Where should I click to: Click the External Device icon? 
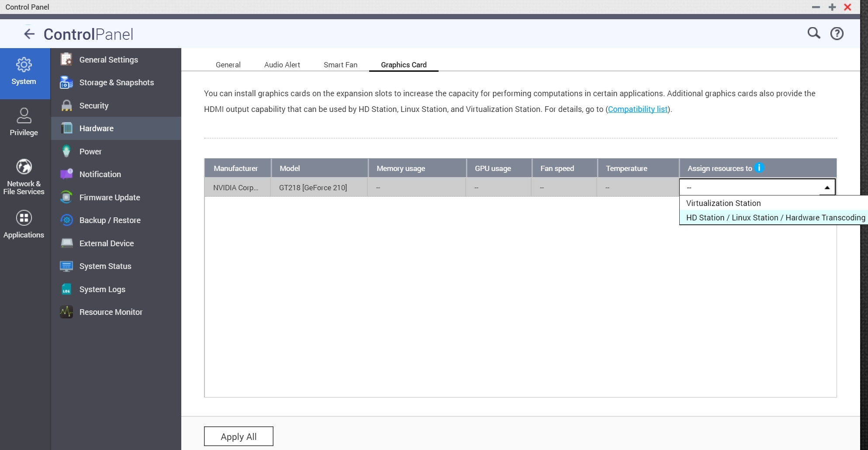point(66,243)
